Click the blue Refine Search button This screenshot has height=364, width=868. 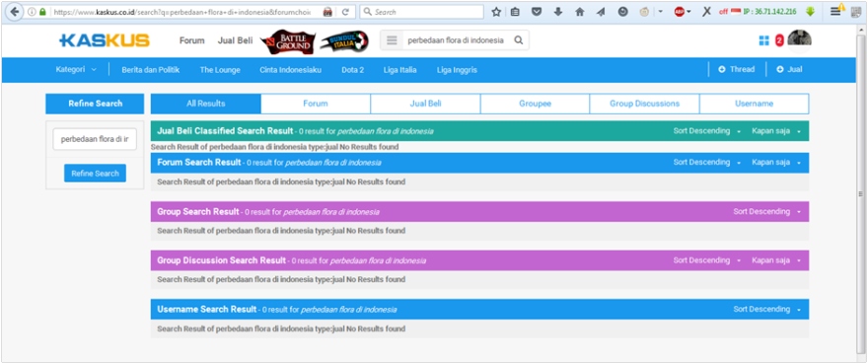pyautogui.click(x=96, y=173)
